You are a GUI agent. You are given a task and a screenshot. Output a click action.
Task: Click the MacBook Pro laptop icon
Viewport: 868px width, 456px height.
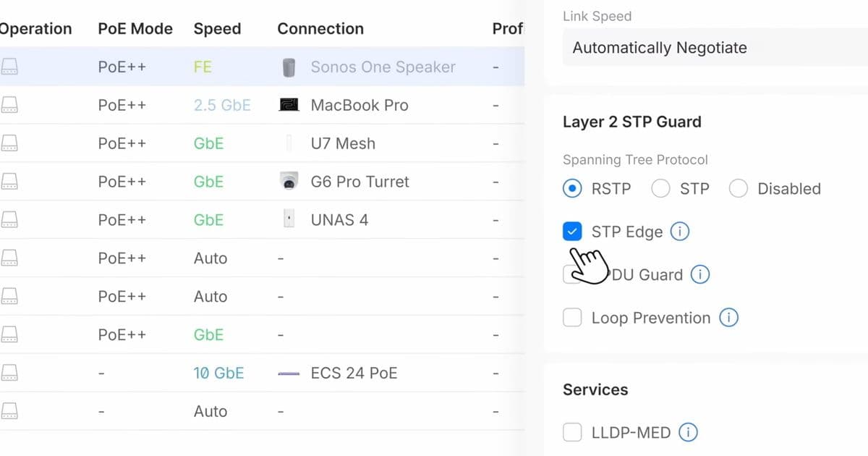pyautogui.click(x=289, y=105)
